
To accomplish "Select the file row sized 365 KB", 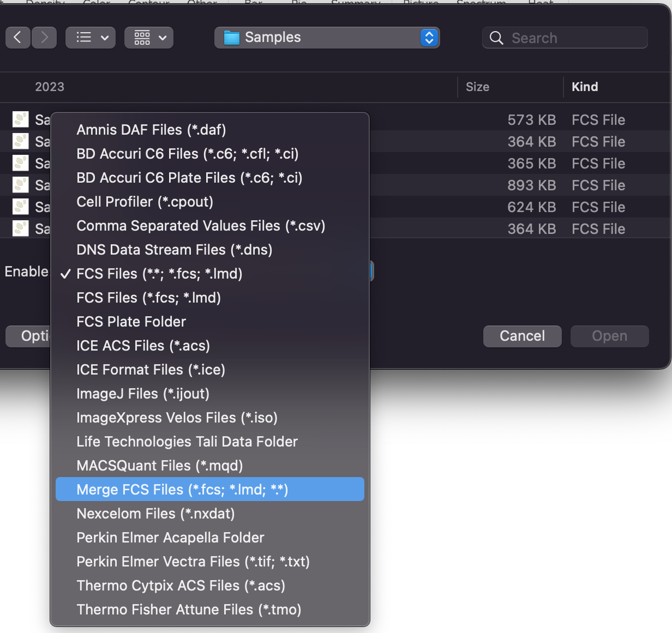I will (x=335, y=163).
